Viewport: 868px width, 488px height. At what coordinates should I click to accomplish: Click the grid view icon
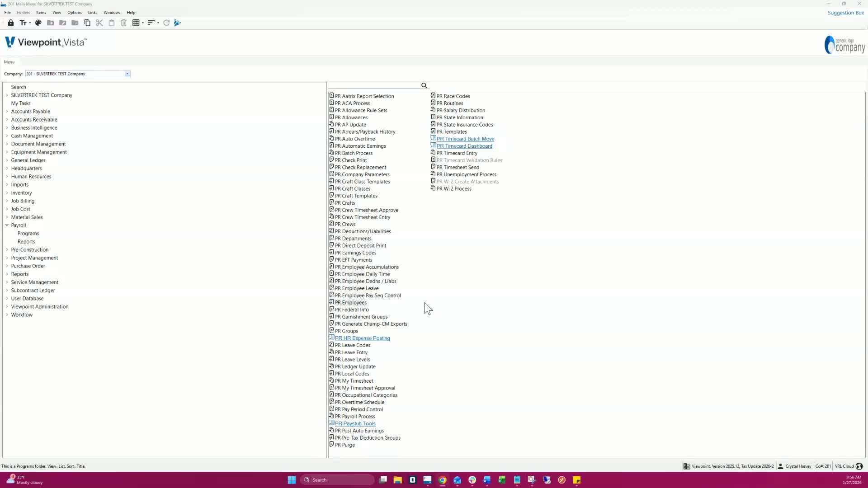[x=136, y=23]
